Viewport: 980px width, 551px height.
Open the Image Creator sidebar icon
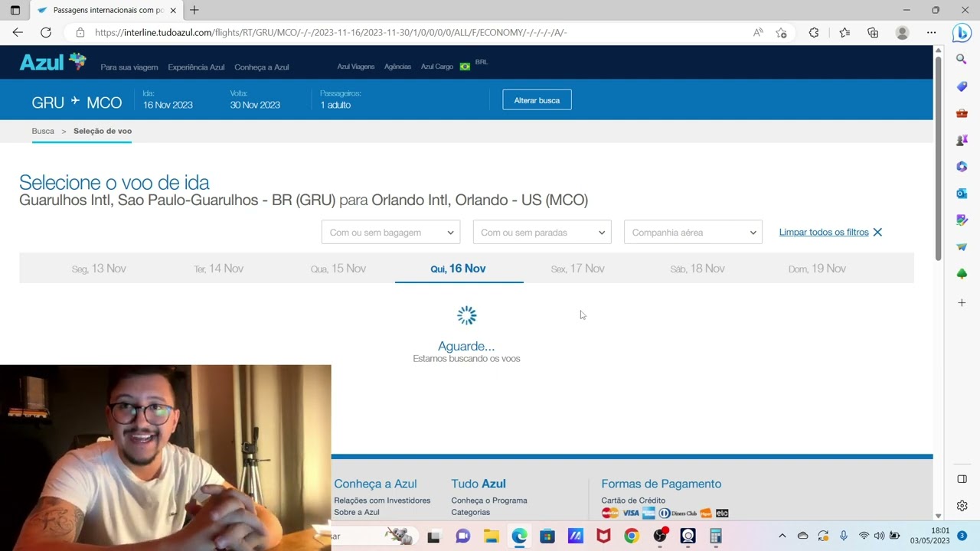(x=962, y=220)
